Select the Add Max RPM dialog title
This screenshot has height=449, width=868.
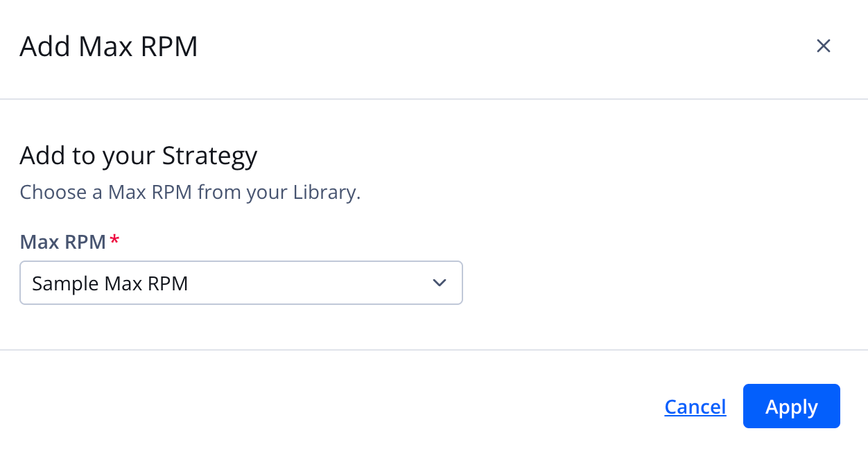coord(108,46)
